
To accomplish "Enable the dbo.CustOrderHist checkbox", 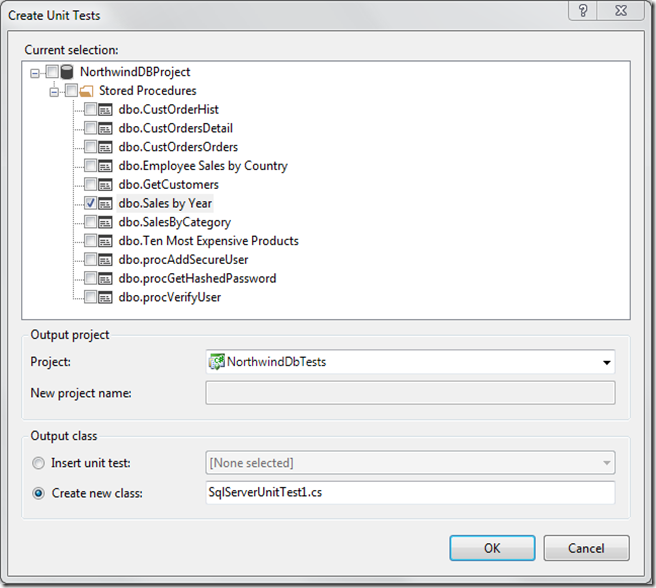I will 91,109.
